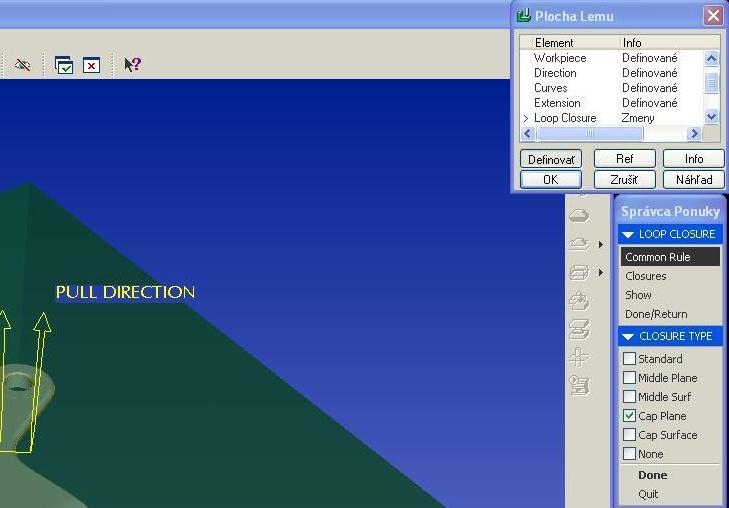Click the PULL DIRECTION label in viewport
Screen dimensions: 729x508
tap(125, 292)
